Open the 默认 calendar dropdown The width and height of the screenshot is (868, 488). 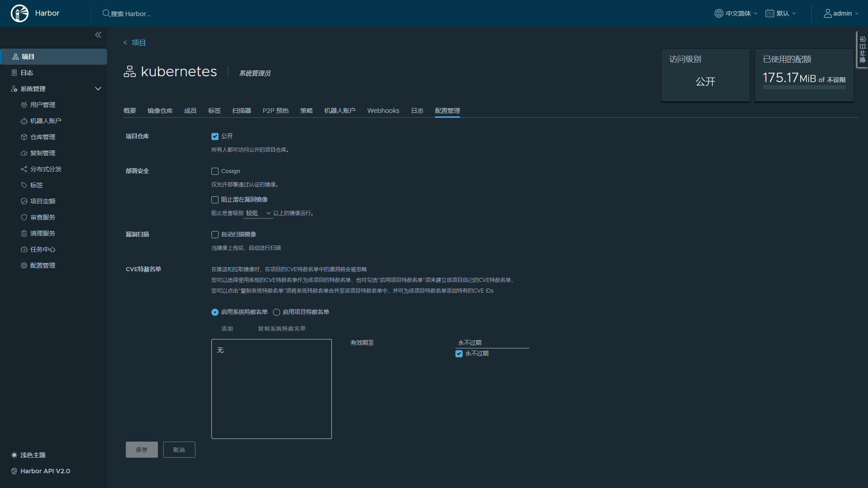(781, 13)
